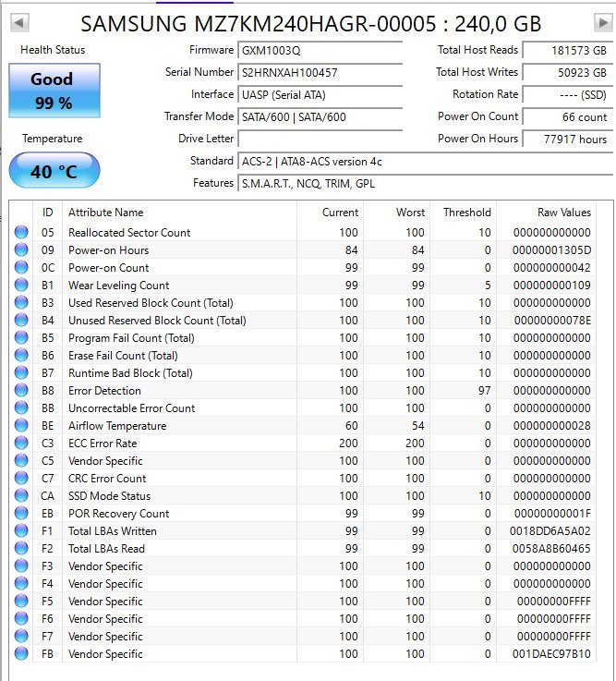Click the empty Drive Letter field
The width and height of the screenshot is (616, 681).
click(320, 139)
